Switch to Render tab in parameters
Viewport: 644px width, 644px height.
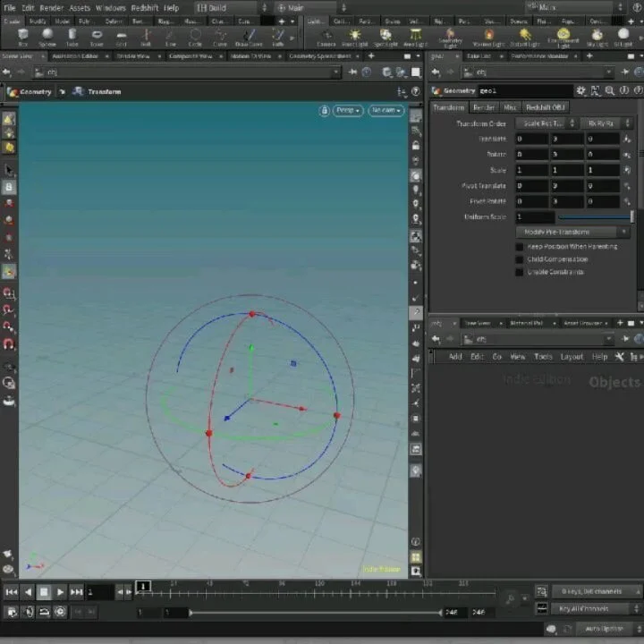(x=484, y=107)
